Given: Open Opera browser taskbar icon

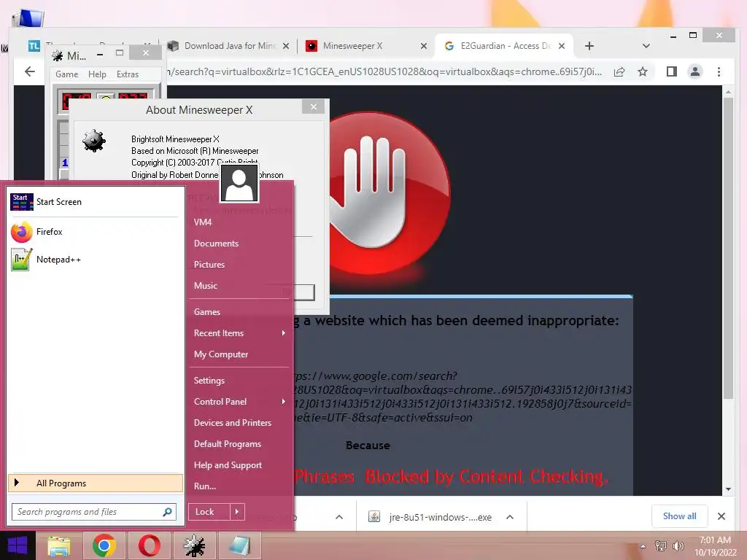Looking at the screenshot, I should tap(149, 545).
